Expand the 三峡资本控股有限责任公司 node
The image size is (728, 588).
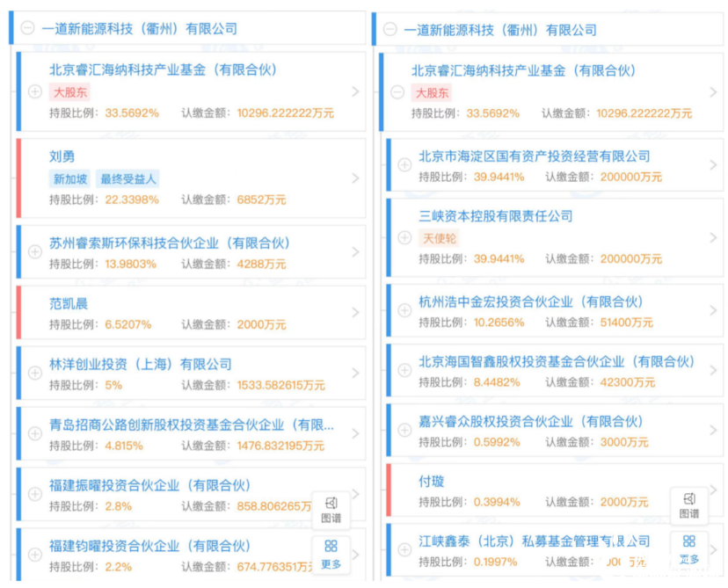[404, 237]
